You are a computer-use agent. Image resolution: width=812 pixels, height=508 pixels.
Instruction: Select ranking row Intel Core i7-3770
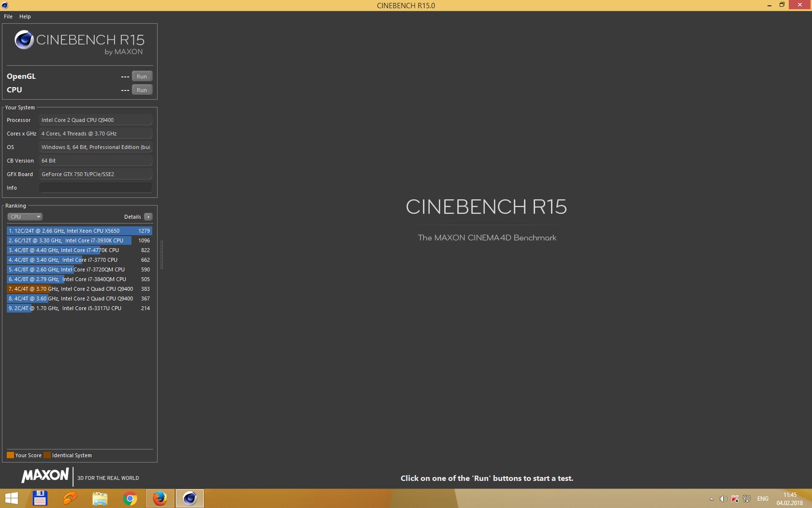80,260
